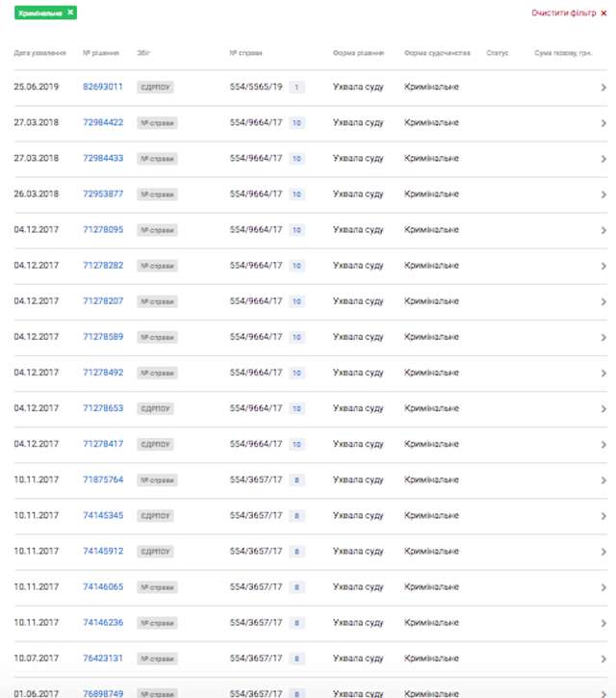Click the ЄДРПОУ badge on decision 82693011
Viewport: 616px width, 698px height.
point(155,88)
